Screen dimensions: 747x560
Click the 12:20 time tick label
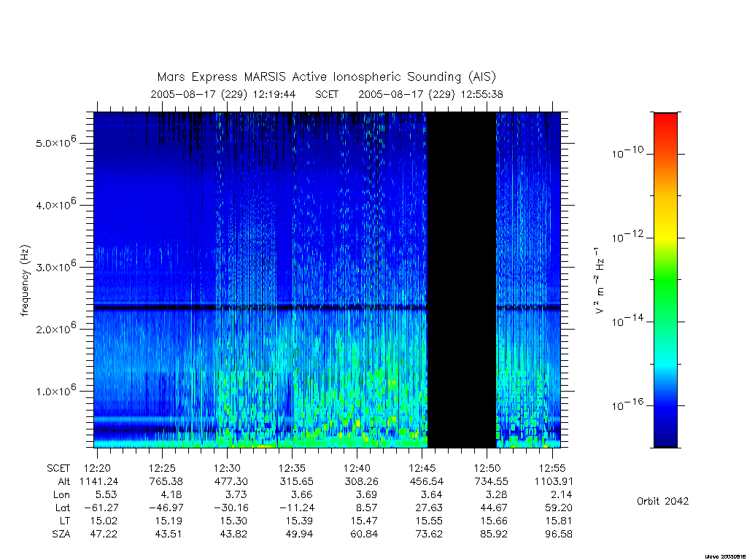97,469
